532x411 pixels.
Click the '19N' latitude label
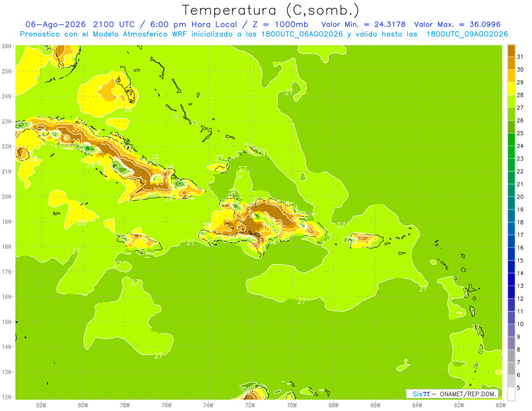tap(6, 221)
